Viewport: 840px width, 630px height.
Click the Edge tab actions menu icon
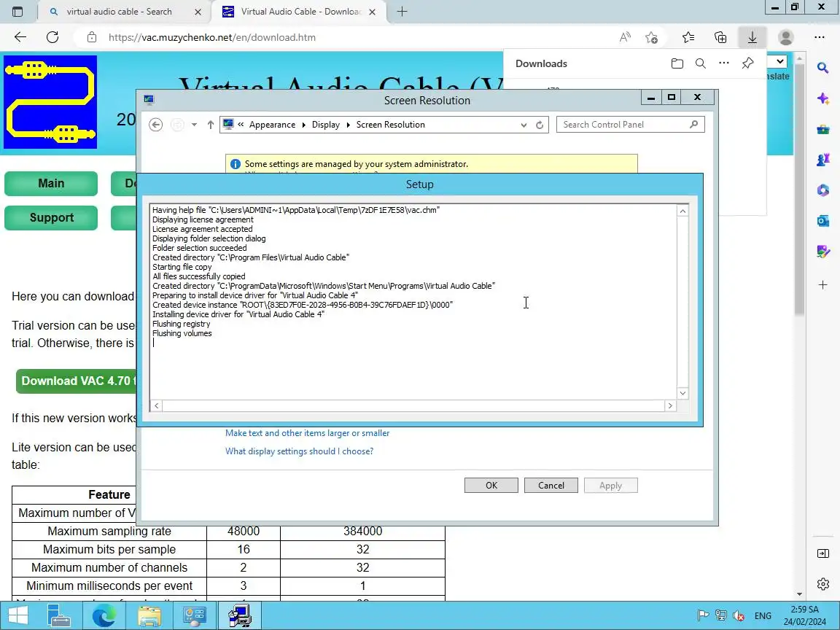[x=17, y=11]
